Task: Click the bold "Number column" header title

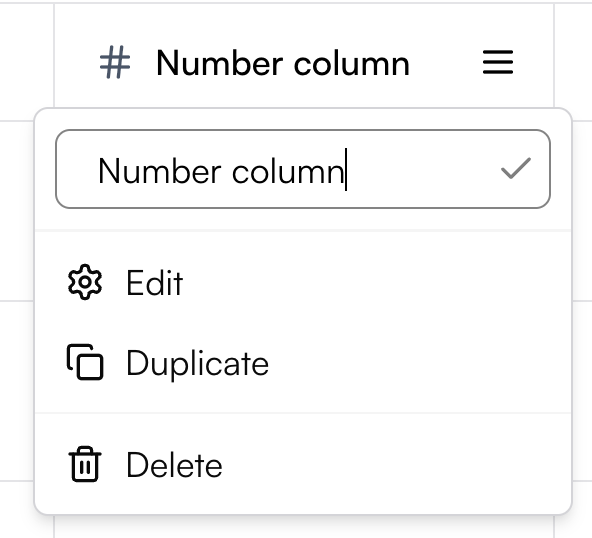Action: tap(283, 63)
